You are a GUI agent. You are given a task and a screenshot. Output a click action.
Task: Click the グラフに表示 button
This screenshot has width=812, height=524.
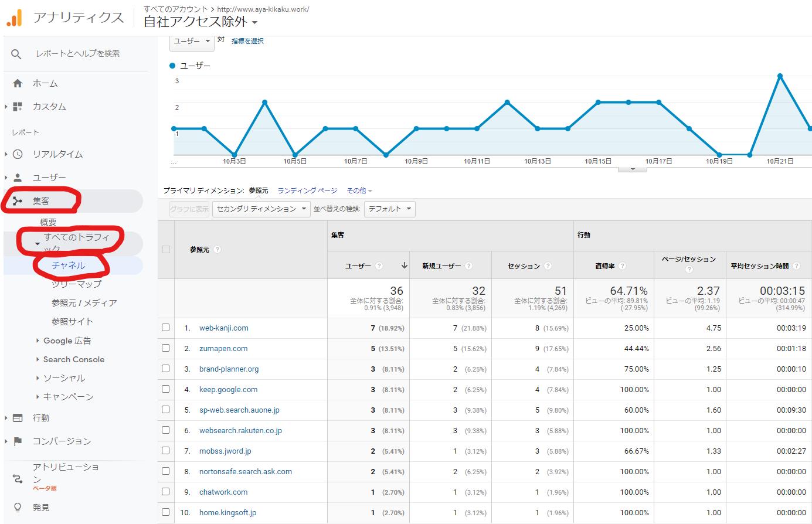[x=189, y=209]
